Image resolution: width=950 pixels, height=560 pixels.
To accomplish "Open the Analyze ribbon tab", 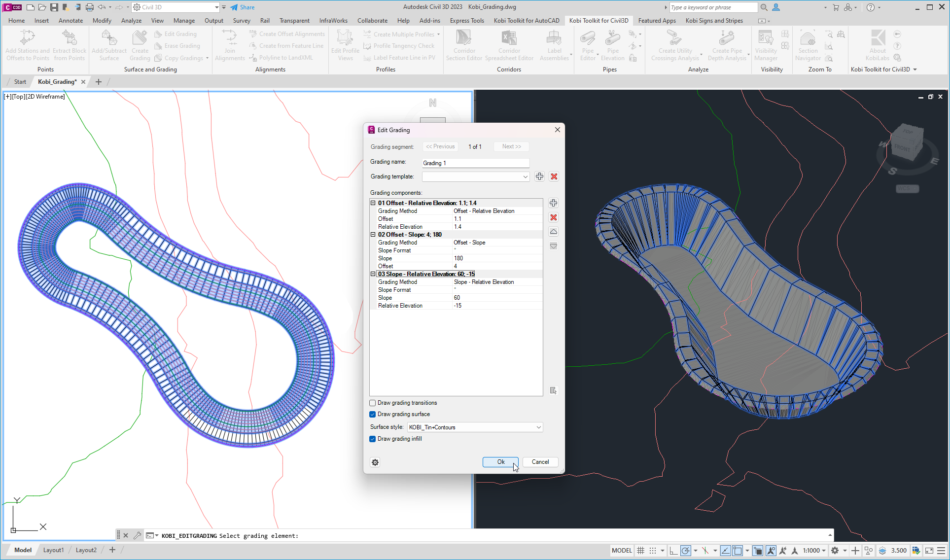I will click(131, 21).
